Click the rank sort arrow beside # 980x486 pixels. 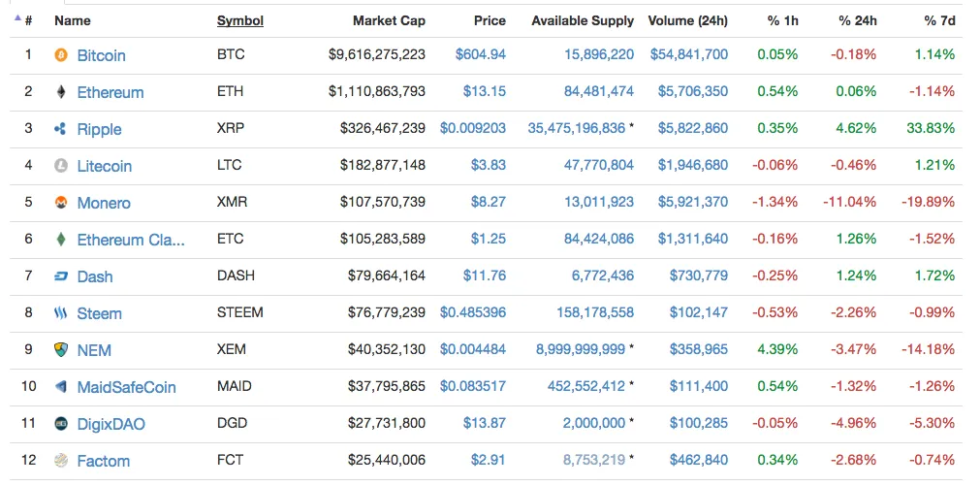coord(17,18)
